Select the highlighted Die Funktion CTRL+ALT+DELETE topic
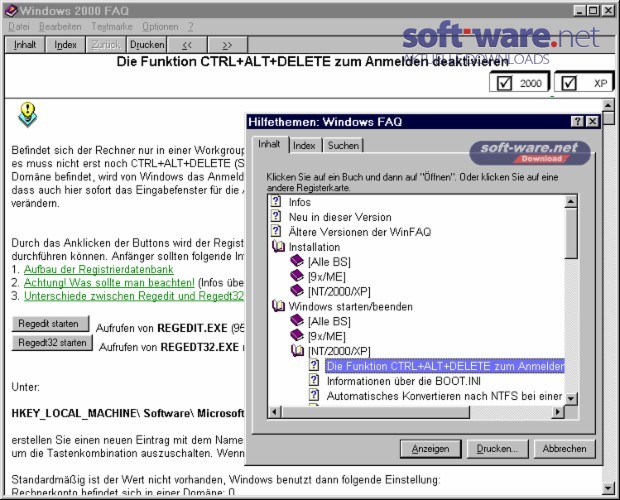 (445, 366)
